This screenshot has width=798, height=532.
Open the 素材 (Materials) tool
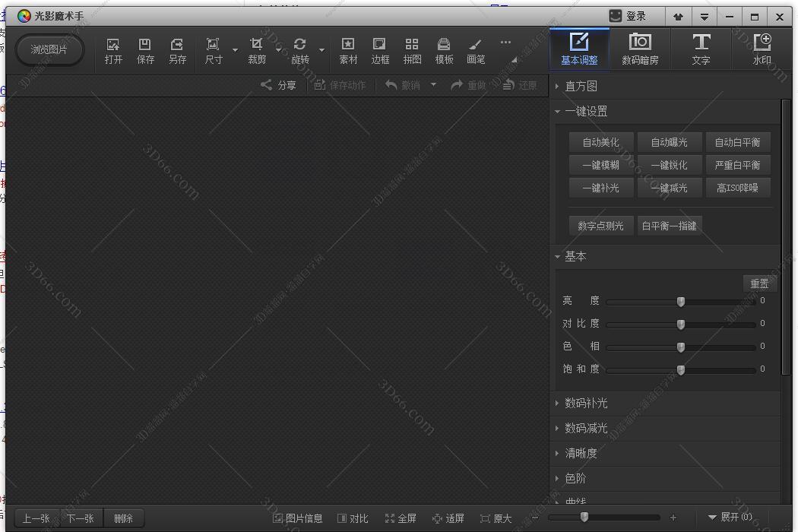[x=348, y=50]
